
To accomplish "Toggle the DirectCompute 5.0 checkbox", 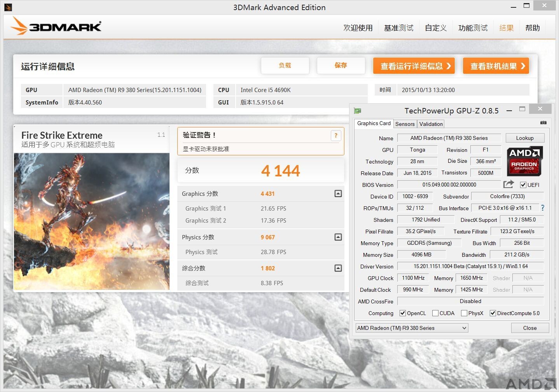I will pos(493,313).
